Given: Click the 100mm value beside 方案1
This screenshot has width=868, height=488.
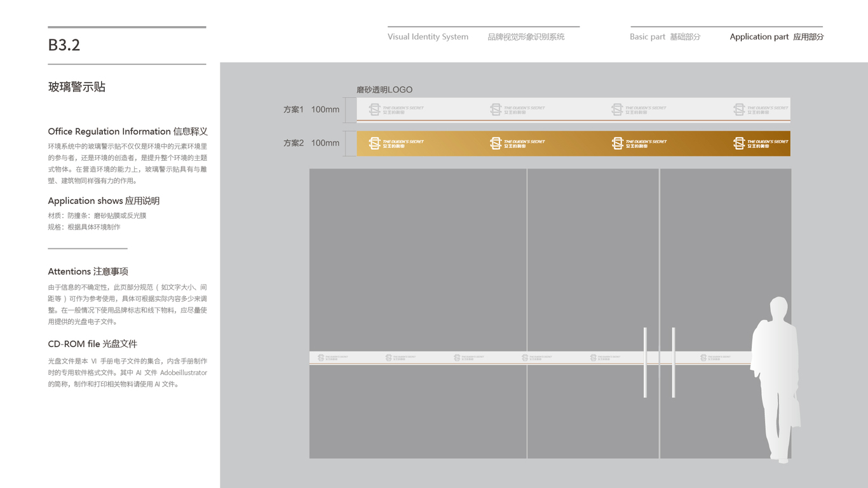Looking at the screenshot, I should click(x=325, y=110).
